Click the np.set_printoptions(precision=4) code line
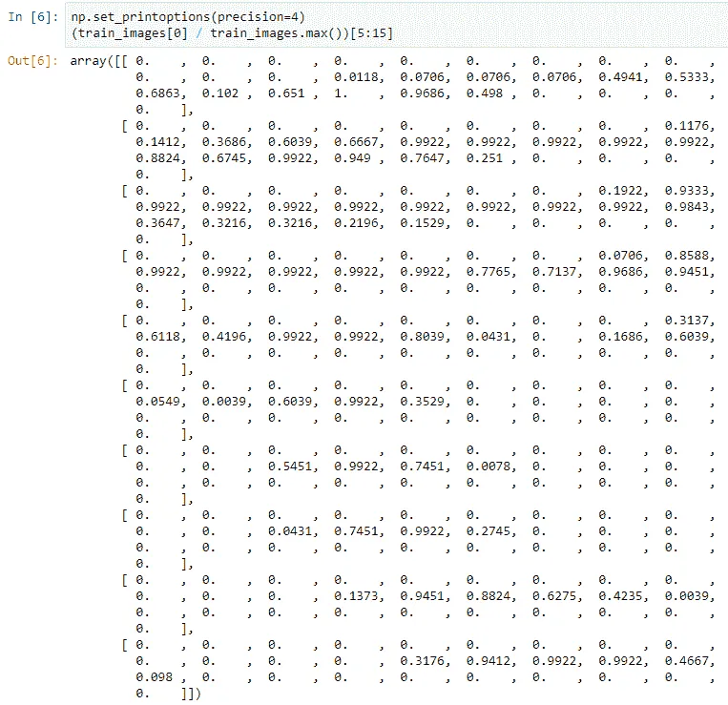This screenshot has width=728, height=705. point(188,17)
